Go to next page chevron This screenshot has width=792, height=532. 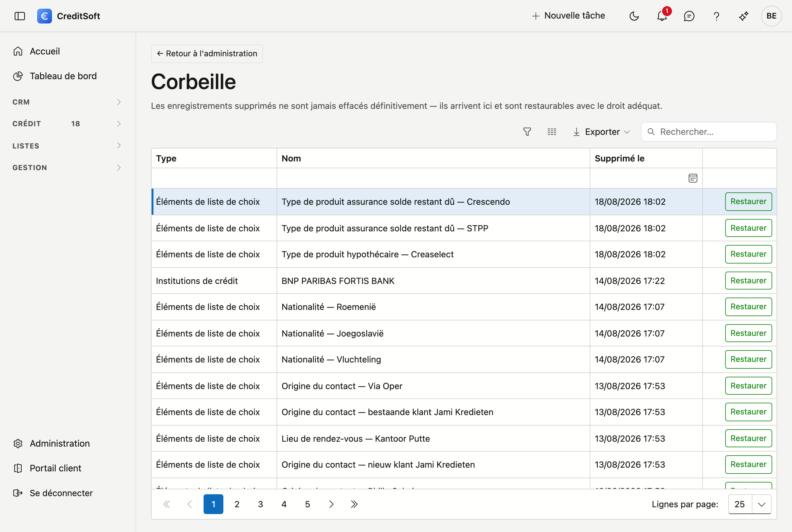331,504
